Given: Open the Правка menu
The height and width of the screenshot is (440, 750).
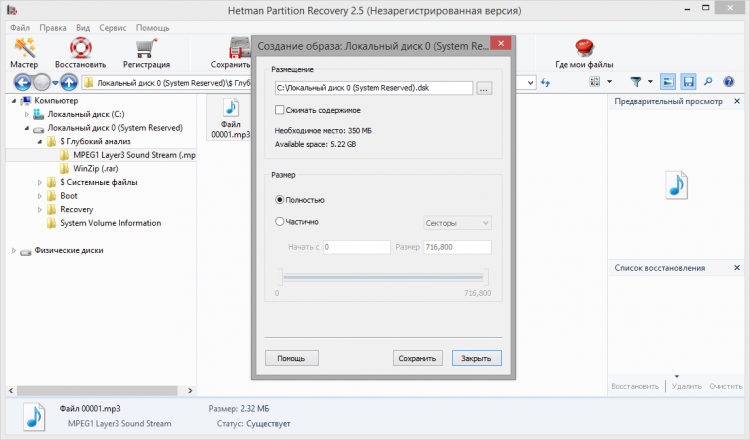Looking at the screenshot, I should pyautogui.click(x=53, y=28).
